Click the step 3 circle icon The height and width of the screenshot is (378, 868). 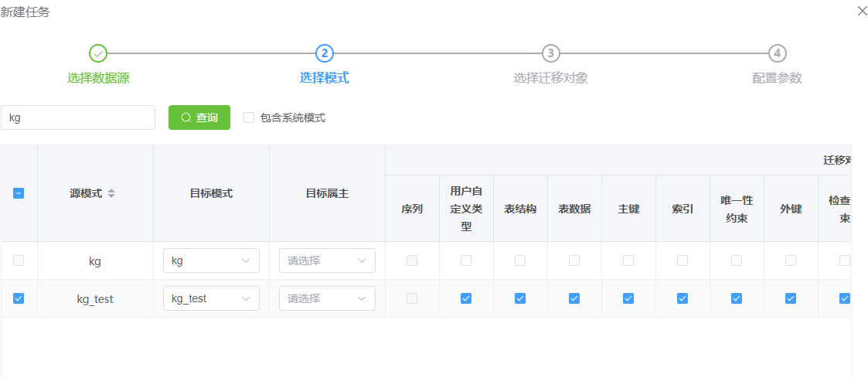point(550,53)
